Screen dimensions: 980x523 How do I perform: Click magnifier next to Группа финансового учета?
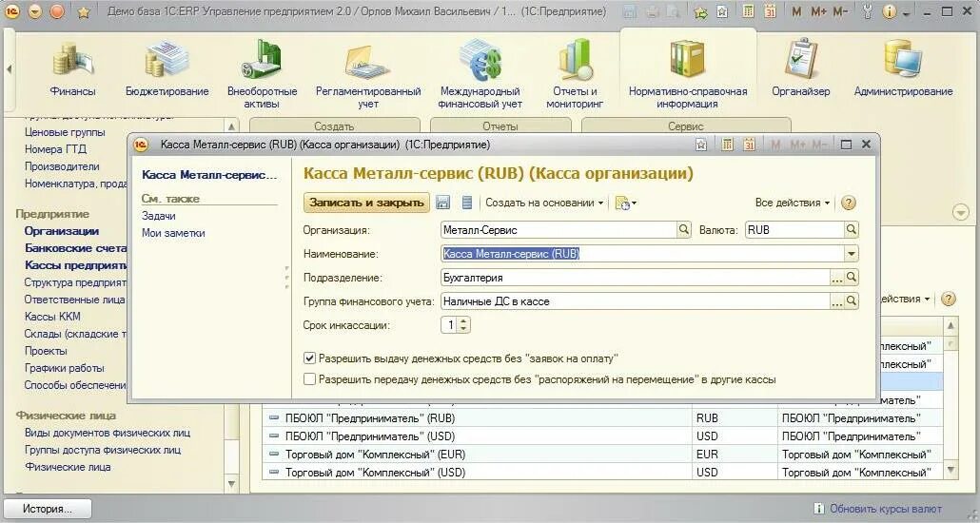[x=852, y=300]
